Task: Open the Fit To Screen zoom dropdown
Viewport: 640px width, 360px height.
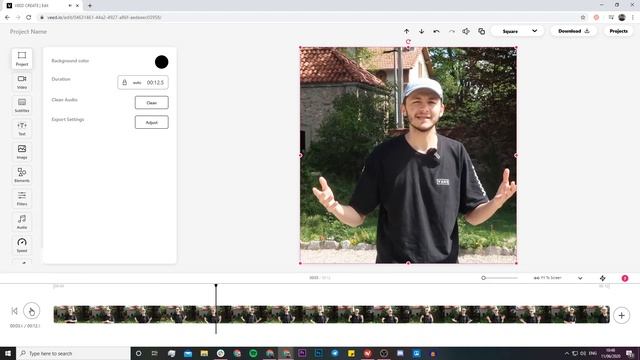Action: (x=558, y=278)
